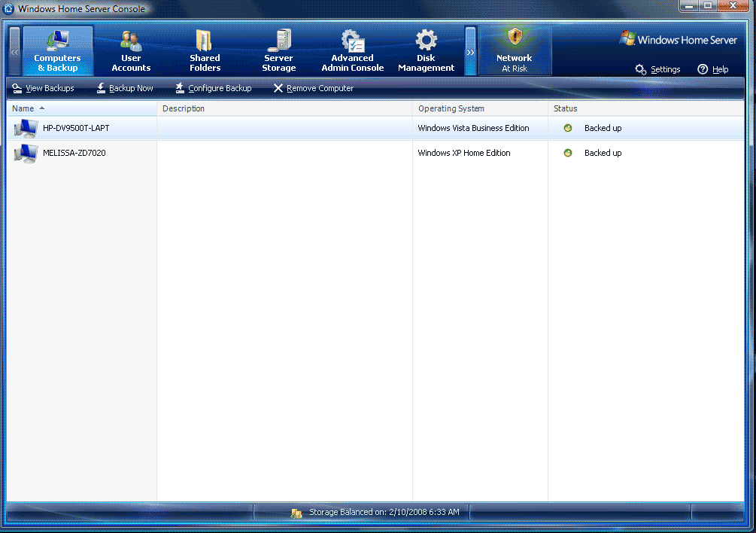
Task: Maximize the Windows Home Server Console window
Action: (x=707, y=6)
